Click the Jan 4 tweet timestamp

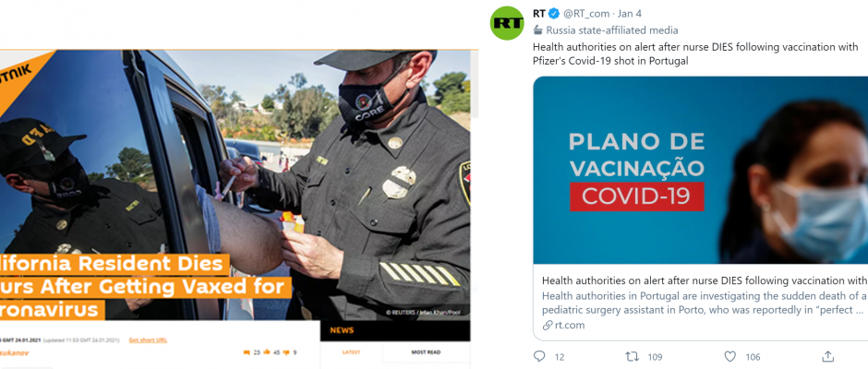click(x=630, y=14)
